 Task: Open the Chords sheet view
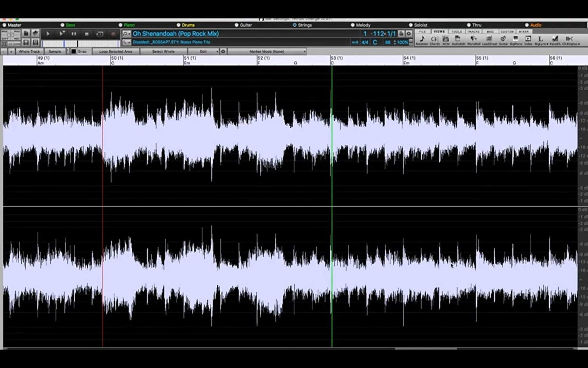[x=434, y=40]
